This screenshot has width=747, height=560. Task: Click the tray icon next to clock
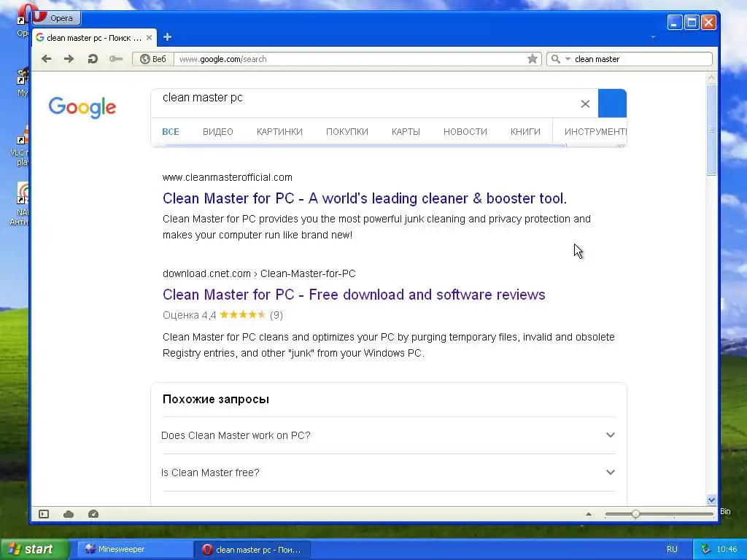pos(705,549)
